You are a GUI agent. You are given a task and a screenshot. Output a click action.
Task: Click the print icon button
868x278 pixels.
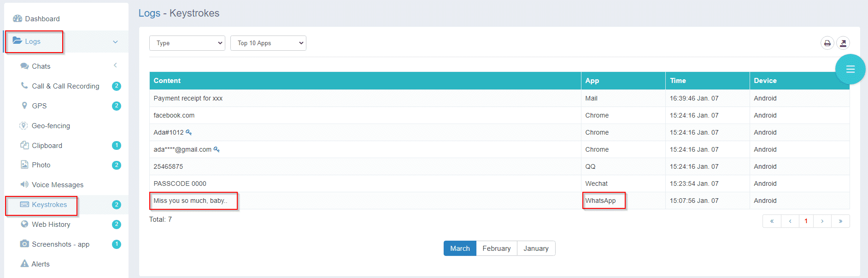point(827,43)
